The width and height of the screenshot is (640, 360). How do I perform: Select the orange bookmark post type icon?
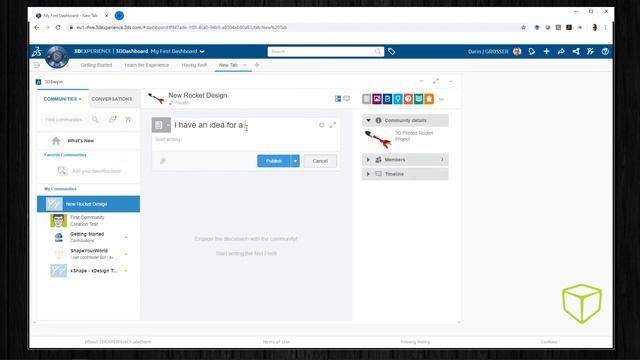pyautogui.click(x=429, y=99)
